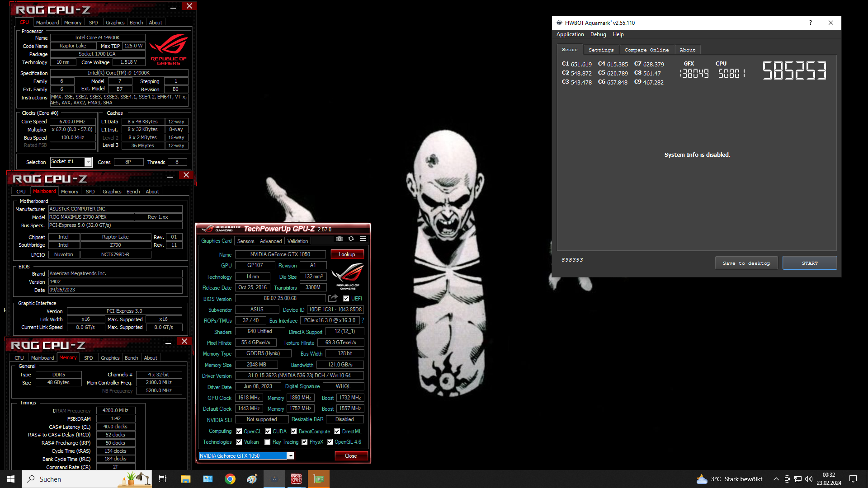Viewport: 868px width, 488px height.
Task: Toggle the DirectML checkbox
Action: (x=337, y=432)
